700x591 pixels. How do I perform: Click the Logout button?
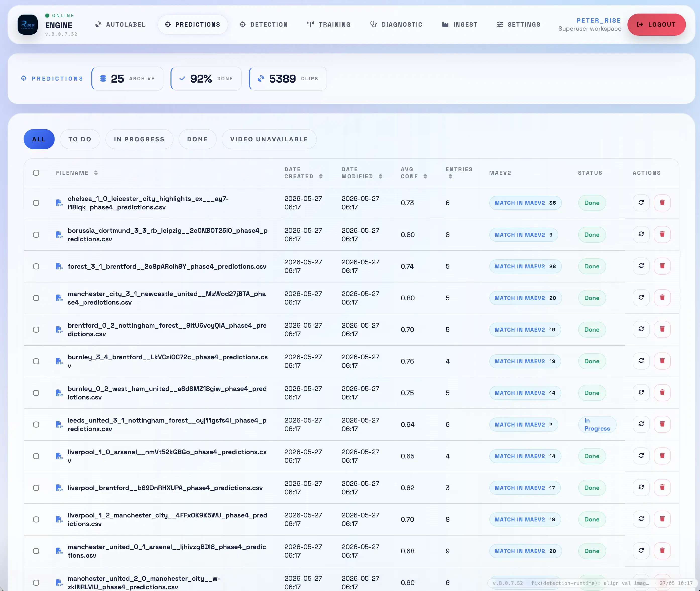click(656, 24)
